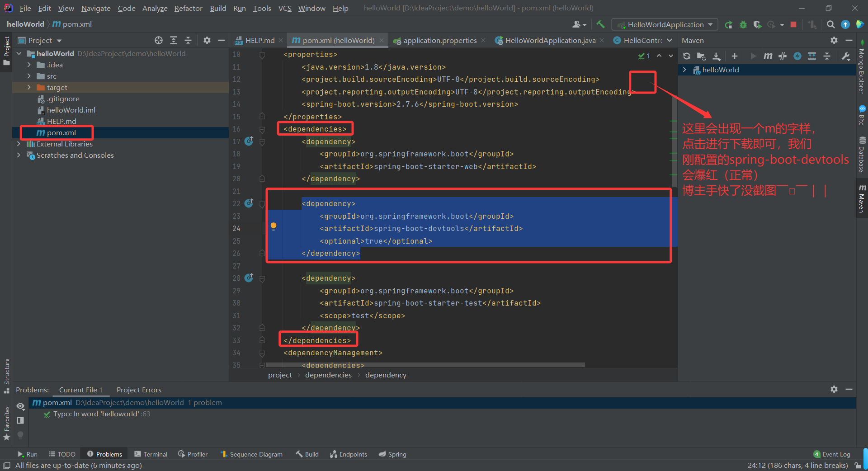Image resolution: width=868 pixels, height=471 pixels.
Task: Expand Scratches and Consoles node
Action: pyautogui.click(x=19, y=155)
